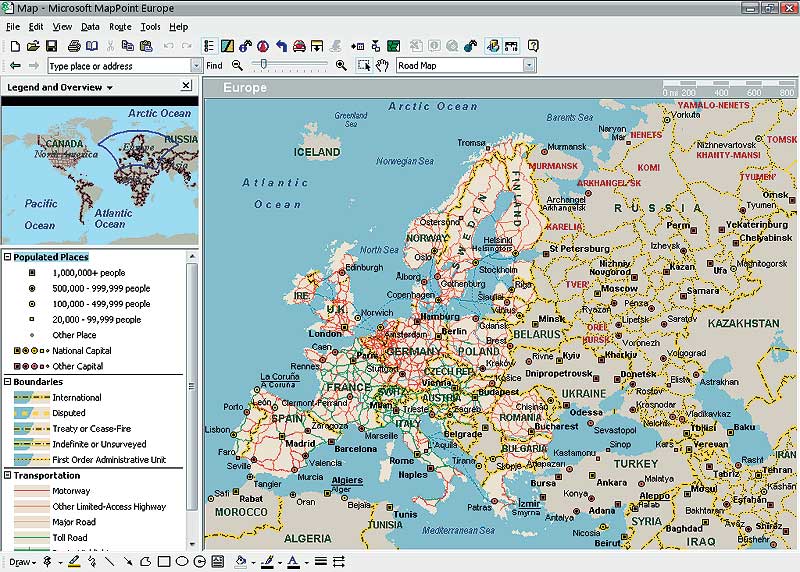Screen dimensions: 800x572
Task: Open the Help menu
Action: point(179,27)
